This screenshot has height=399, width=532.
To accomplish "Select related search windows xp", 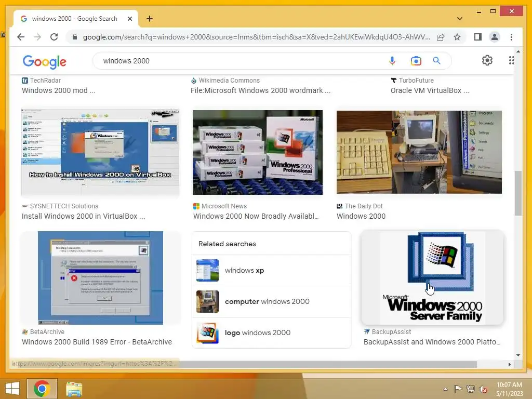I will click(x=271, y=270).
